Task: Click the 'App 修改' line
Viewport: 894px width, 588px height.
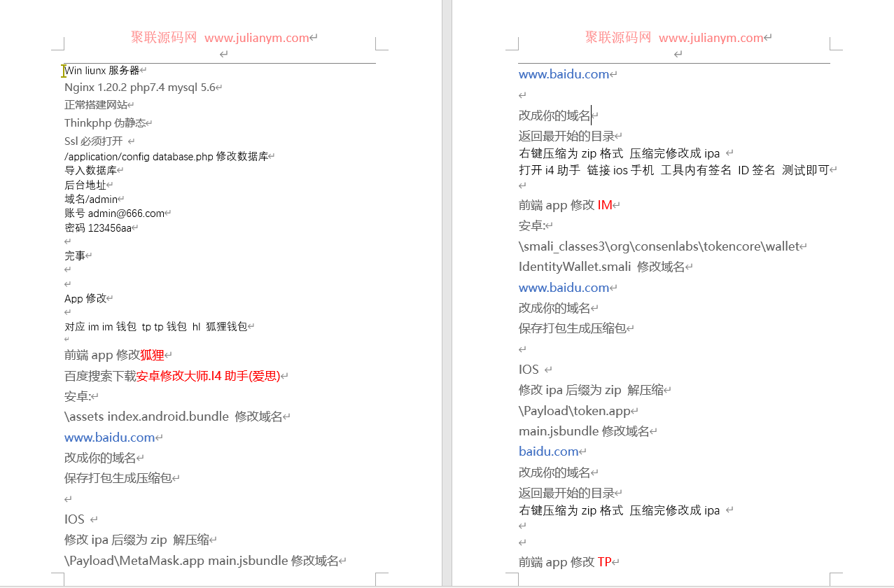Action: click(x=85, y=299)
